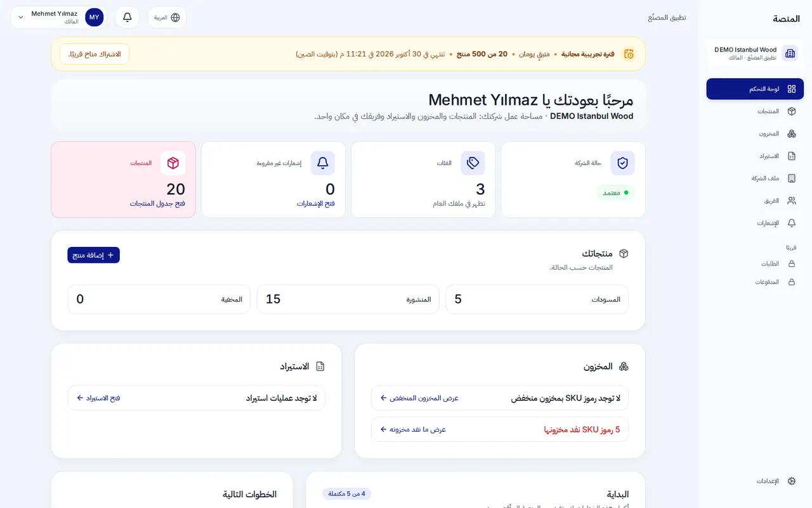This screenshot has width=812, height=508.
Task: Click the المنتجات box icon in sidebar
Action: (791, 111)
